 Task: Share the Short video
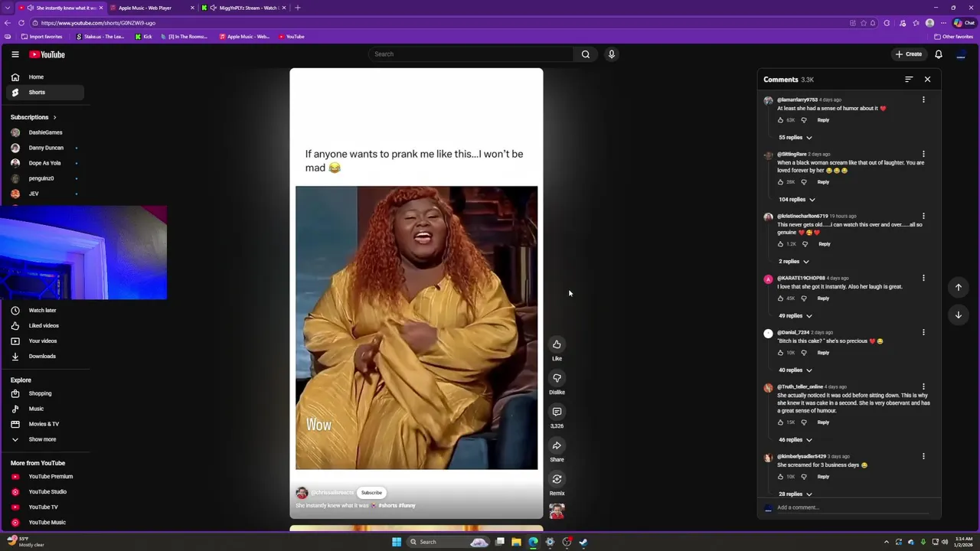557,445
